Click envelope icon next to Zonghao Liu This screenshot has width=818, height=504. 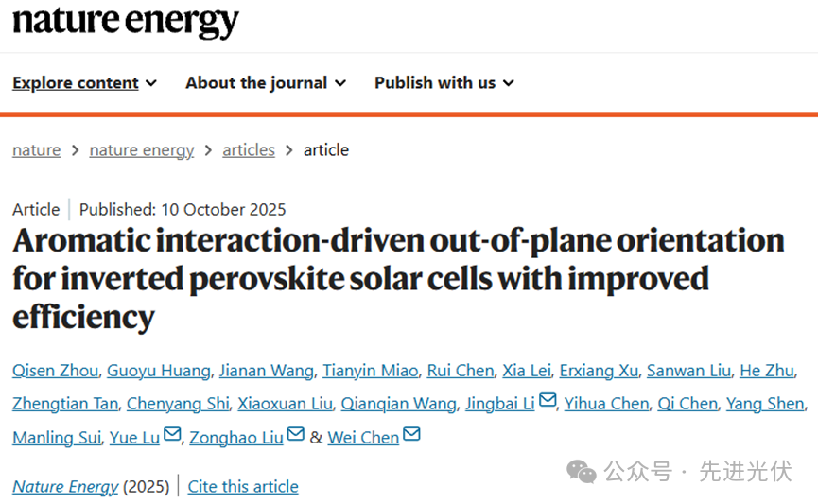point(296,435)
